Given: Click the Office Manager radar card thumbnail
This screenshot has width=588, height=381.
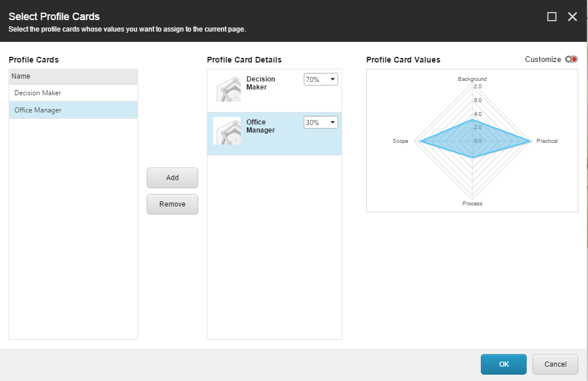Looking at the screenshot, I should [228, 130].
